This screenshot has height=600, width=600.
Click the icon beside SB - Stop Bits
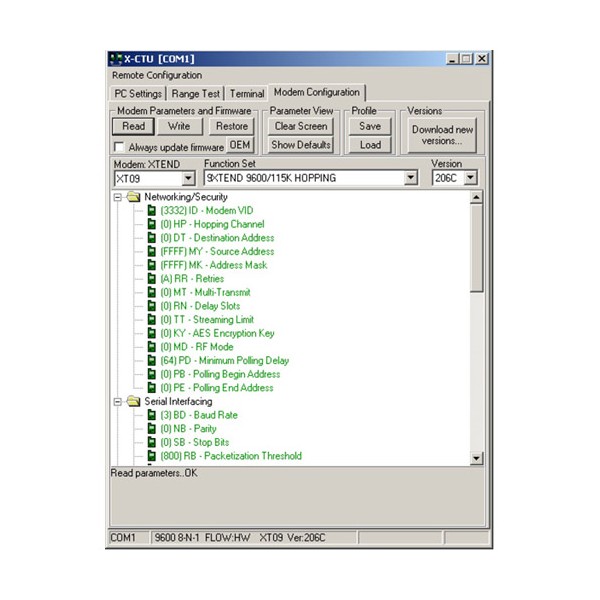click(152, 442)
